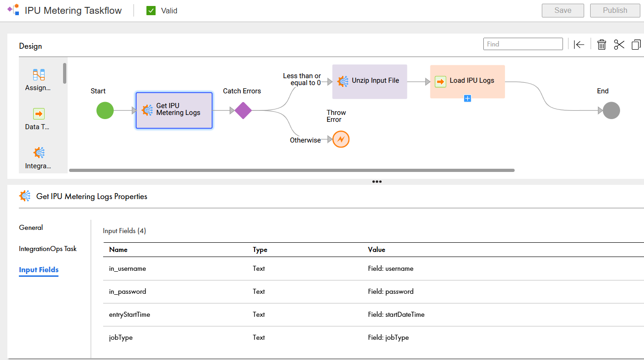Click the gray End node
Image resolution: width=644 pixels, height=360 pixels.
click(x=611, y=110)
